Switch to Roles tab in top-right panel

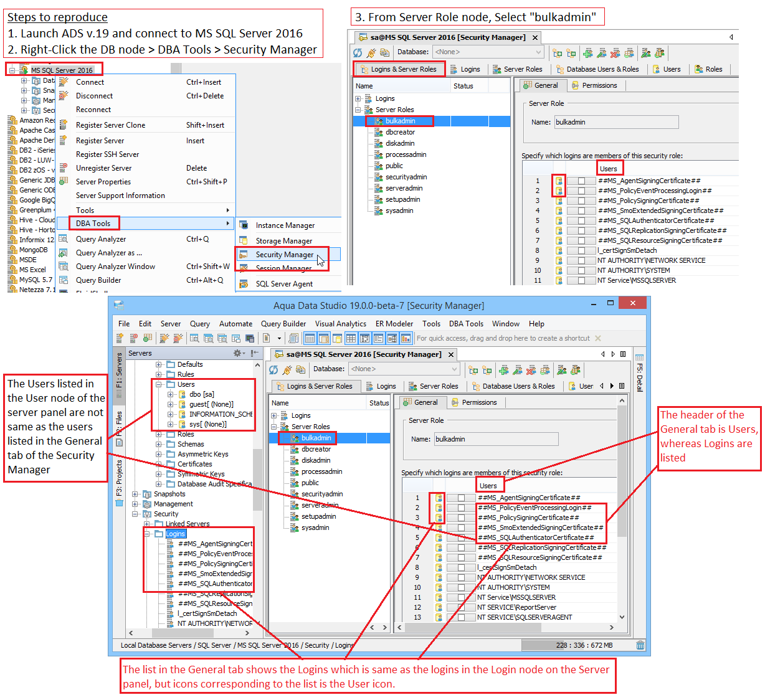point(709,69)
